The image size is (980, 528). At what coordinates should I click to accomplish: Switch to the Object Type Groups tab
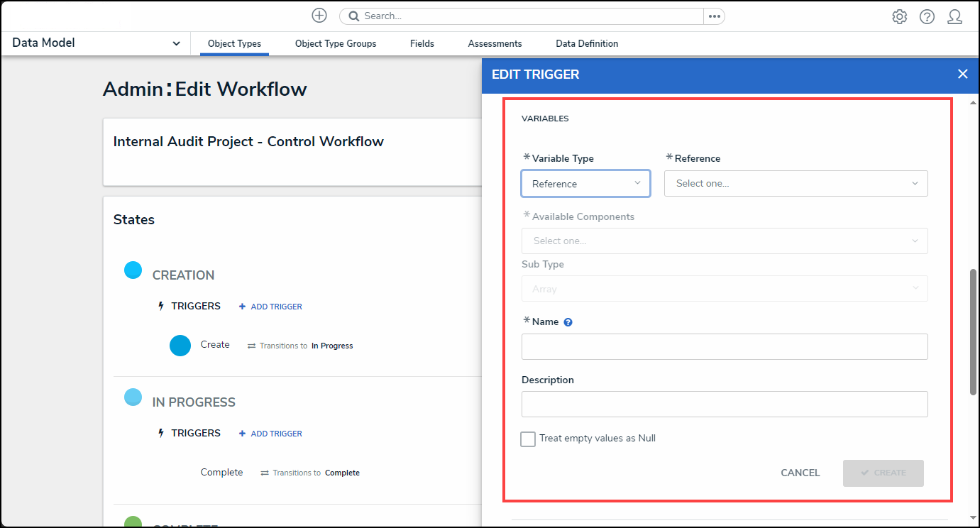click(x=336, y=44)
